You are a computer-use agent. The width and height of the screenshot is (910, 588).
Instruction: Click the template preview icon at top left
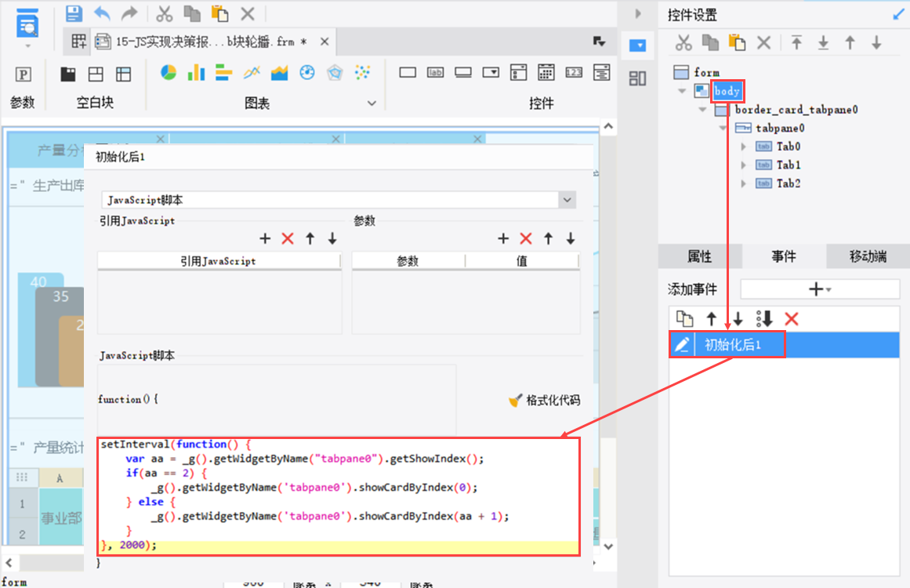pyautogui.click(x=27, y=24)
